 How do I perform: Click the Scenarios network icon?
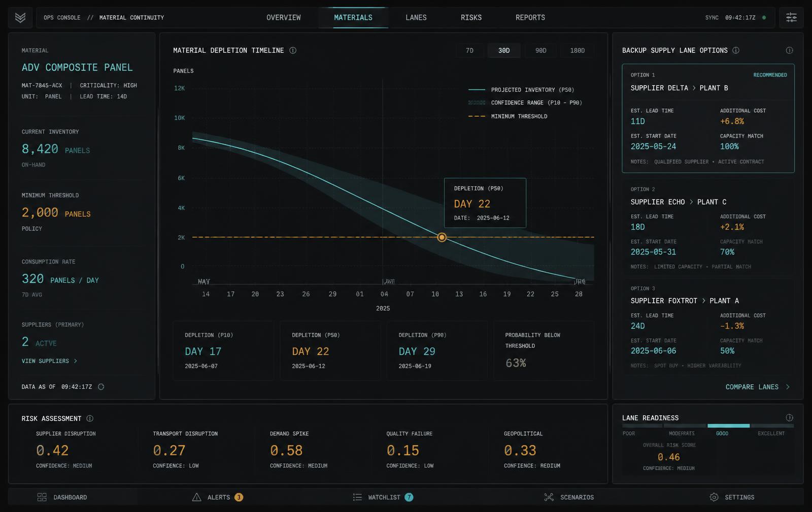pyautogui.click(x=549, y=497)
